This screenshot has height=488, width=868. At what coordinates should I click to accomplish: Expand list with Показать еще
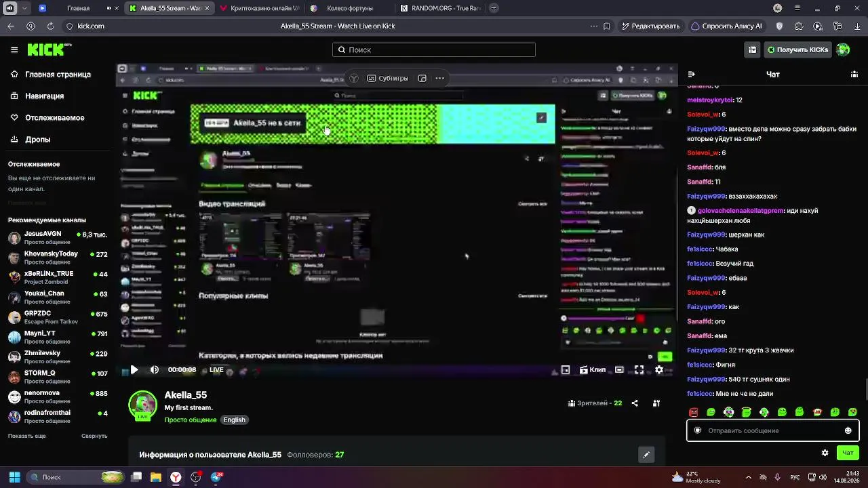click(x=27, y=436)
